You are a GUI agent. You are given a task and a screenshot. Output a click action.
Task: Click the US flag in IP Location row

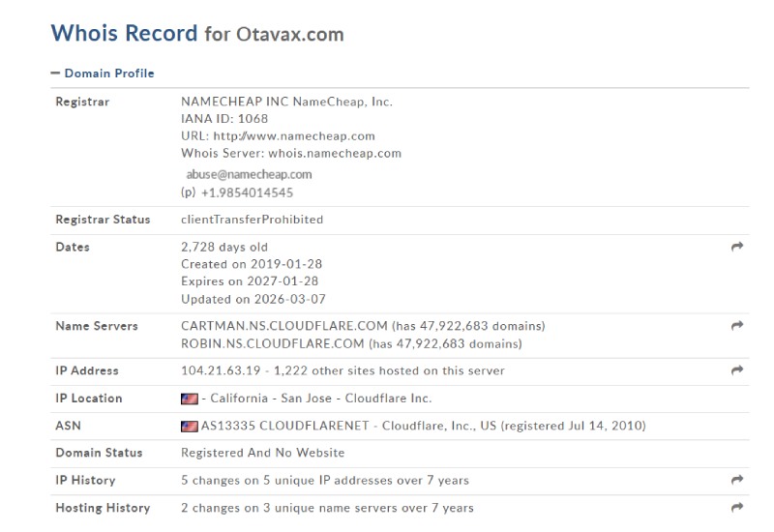click(190, 399)
